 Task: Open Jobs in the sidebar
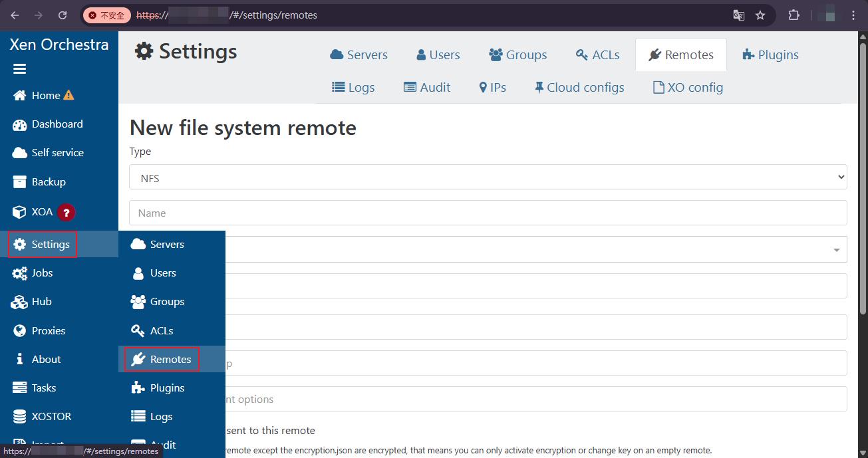[33, 273]
